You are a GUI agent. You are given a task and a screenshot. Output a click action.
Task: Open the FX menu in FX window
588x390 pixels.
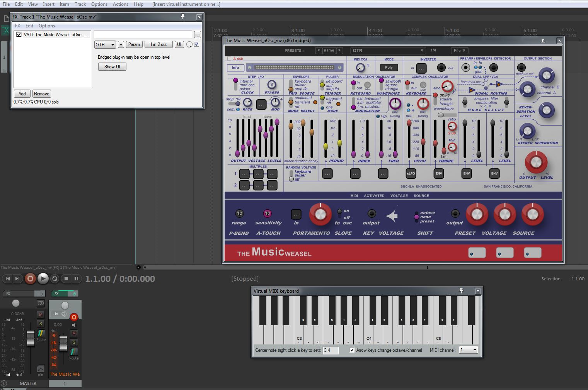[x=18, y=26]
